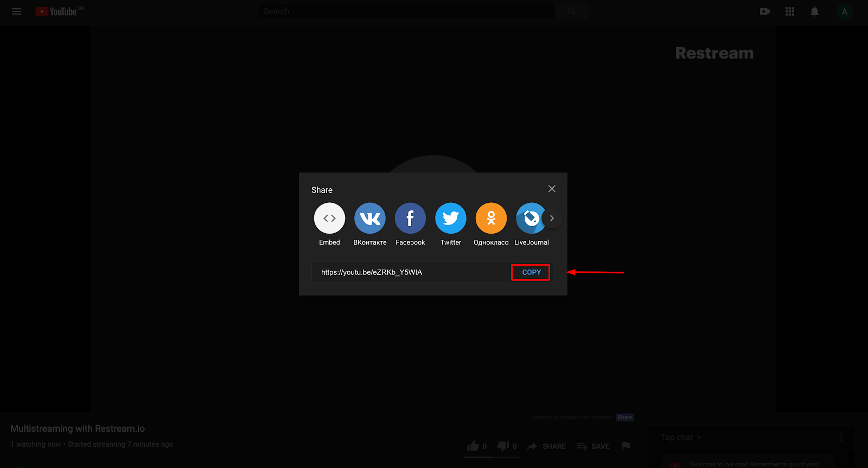
Task: Click the SHARE button under the video
Action: point(547,446)
